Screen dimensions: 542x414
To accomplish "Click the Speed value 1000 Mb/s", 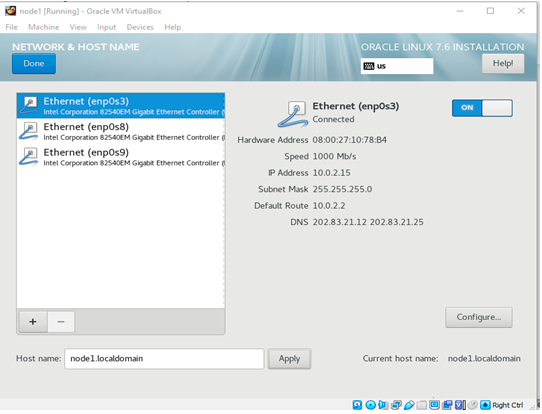I will click(334, 157).
